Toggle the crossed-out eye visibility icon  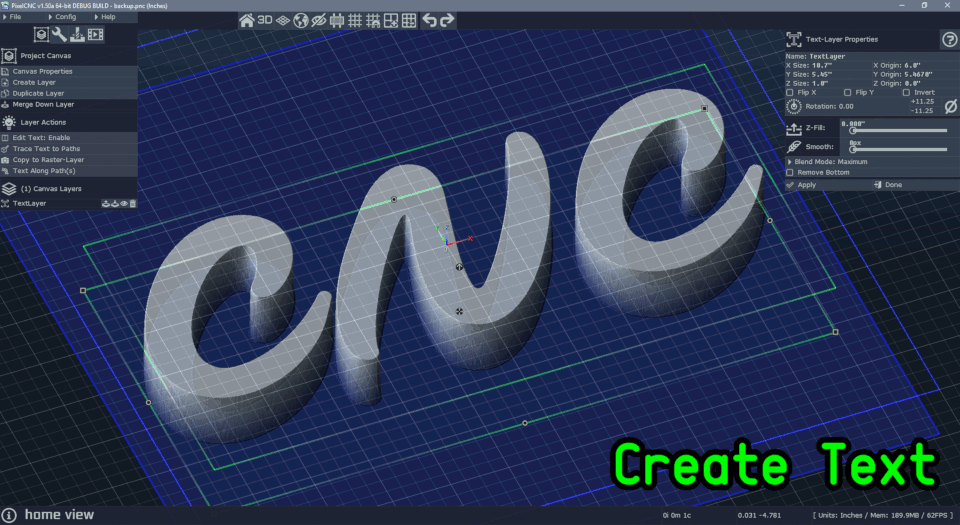point(318,20)
